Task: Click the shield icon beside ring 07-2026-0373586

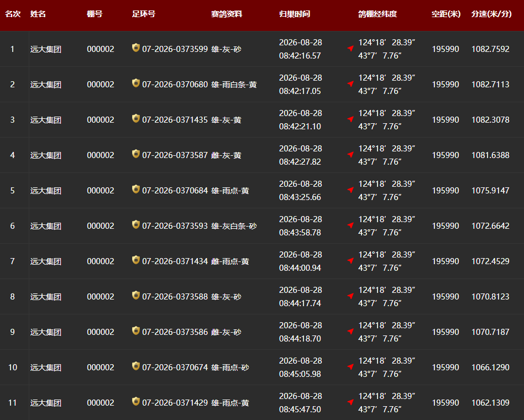Action: coord(135,331)
